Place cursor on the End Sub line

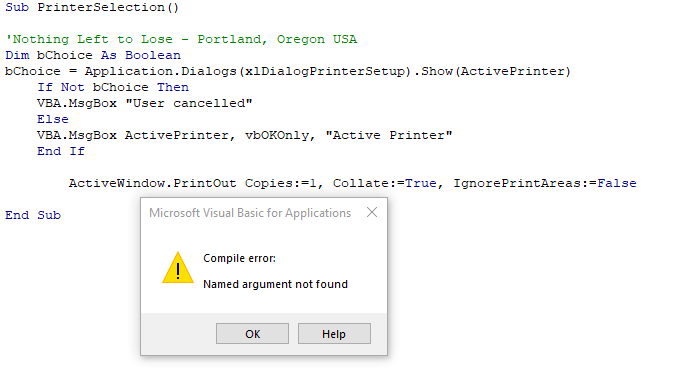click(33, 215)
